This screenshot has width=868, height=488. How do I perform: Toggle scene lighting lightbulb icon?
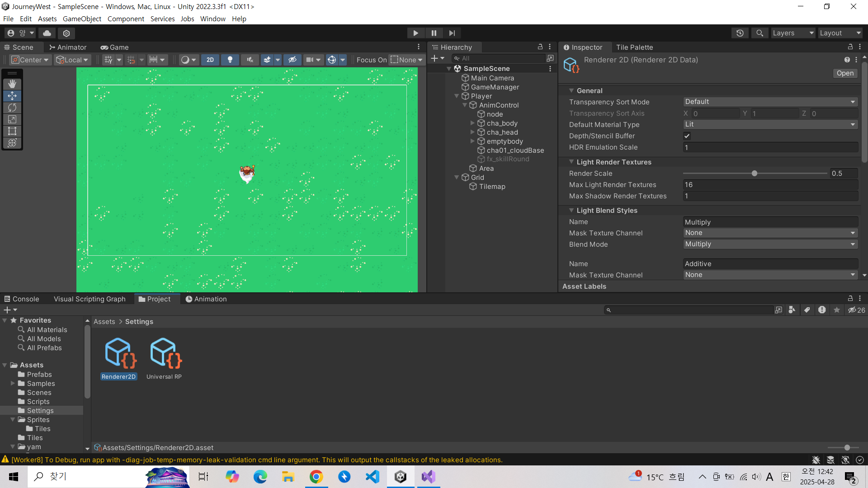tap(230, 60)
